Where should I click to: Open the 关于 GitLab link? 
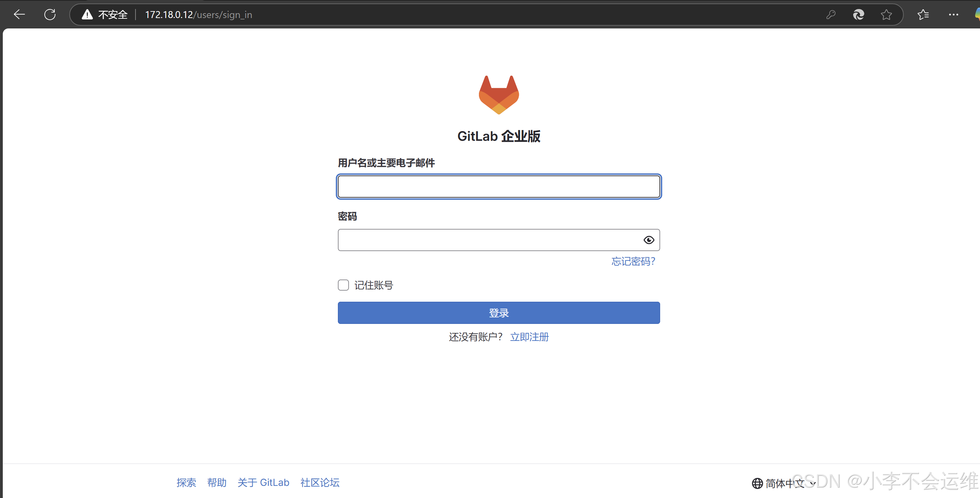263,482
